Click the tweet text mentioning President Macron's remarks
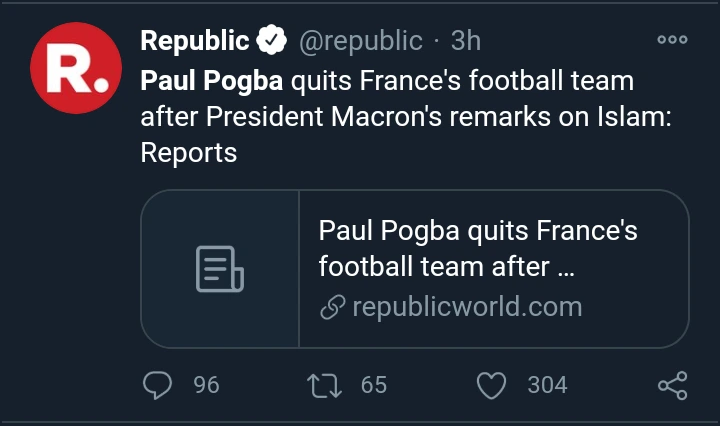720x426 pixels. click(405, 116)
